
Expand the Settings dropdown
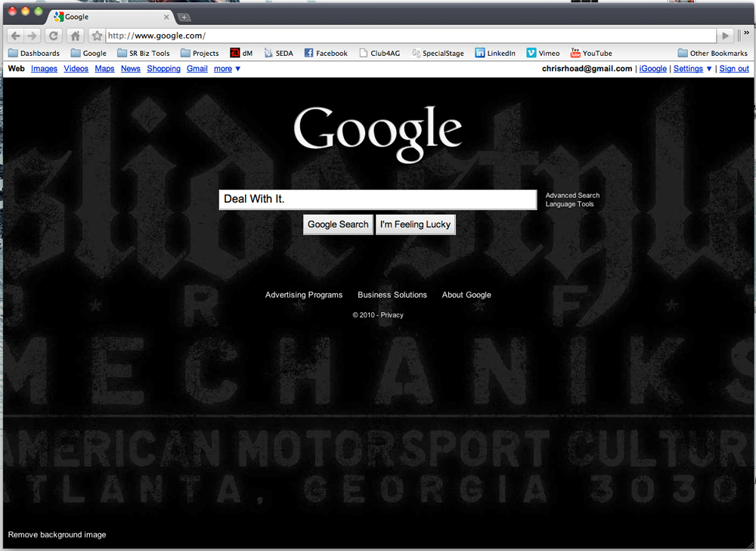pos(692,69)
